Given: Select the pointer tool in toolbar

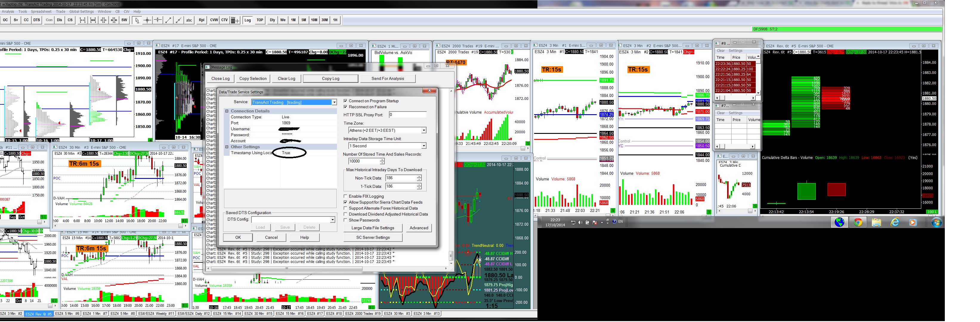Looking at the screenshot, I should point(137,20).
